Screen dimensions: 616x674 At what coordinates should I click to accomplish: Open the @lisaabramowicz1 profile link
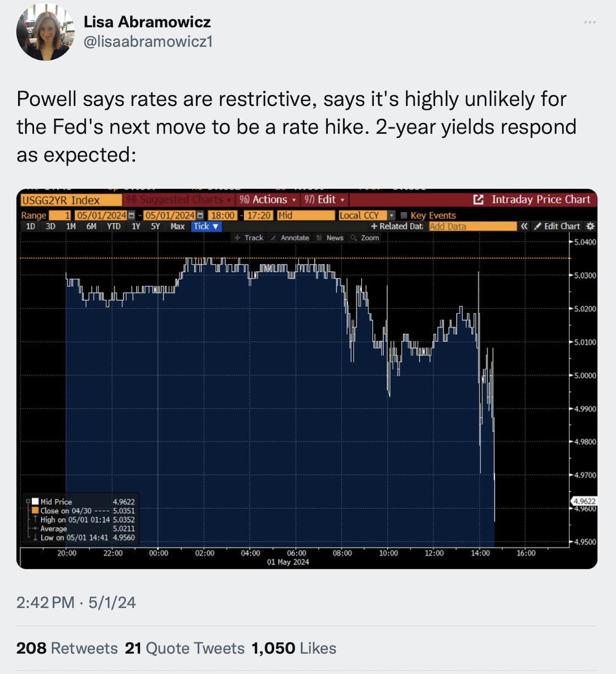(x=148, y=41)
